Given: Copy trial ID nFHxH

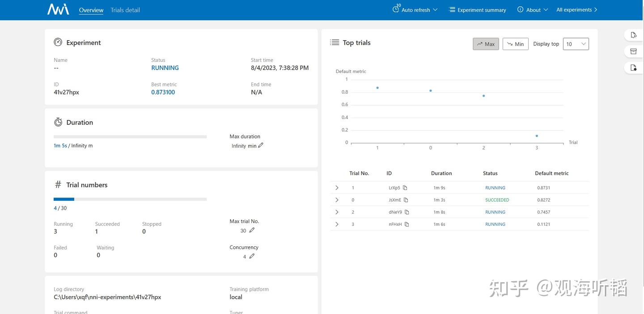Looking at the screenshot, I should [407, 224].
